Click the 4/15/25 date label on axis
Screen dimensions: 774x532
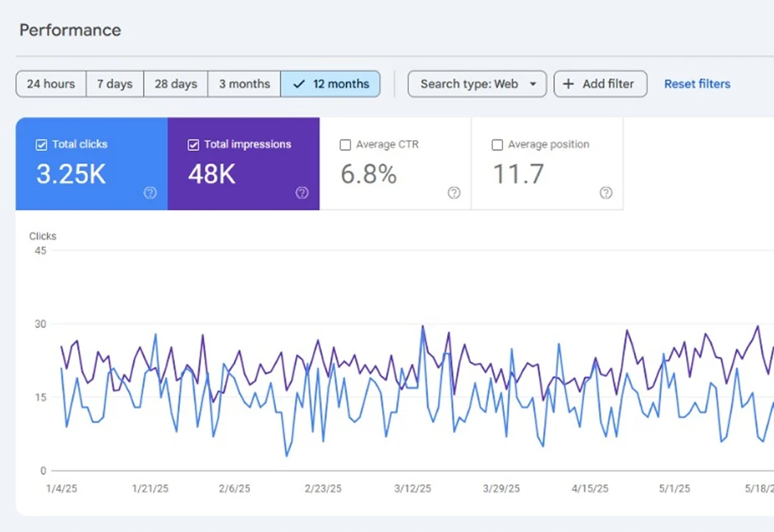click(x=590, y=488)
